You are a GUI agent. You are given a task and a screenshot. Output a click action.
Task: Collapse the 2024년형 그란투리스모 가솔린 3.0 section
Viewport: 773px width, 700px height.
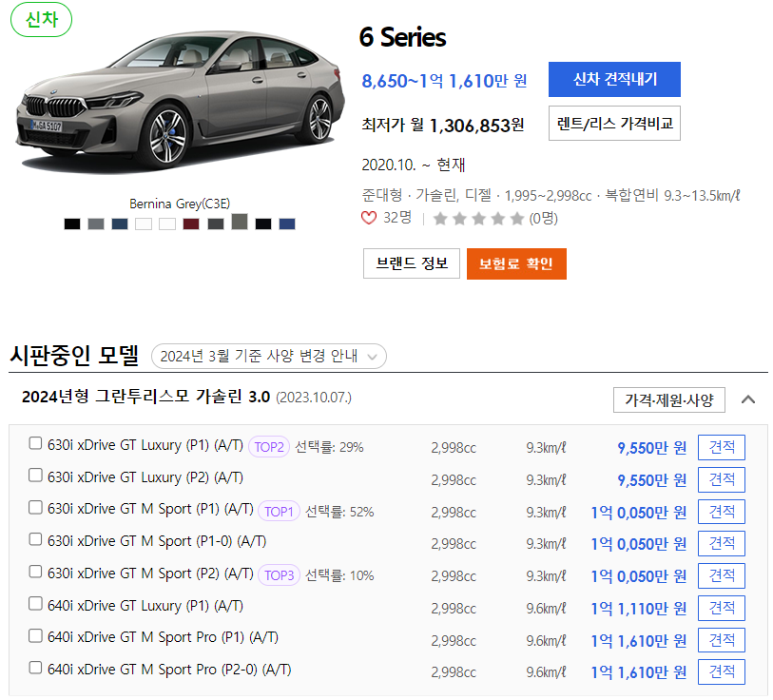click(748, 399)
